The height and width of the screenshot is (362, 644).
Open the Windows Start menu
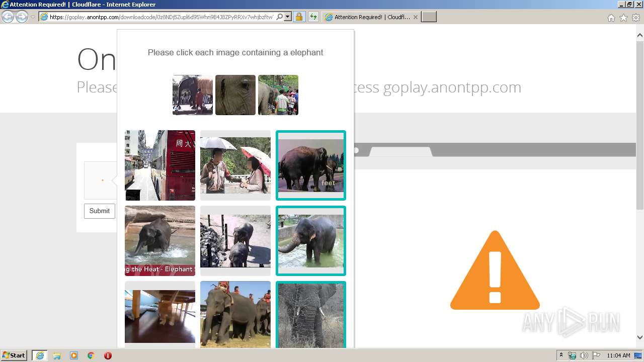coord(14,355)
